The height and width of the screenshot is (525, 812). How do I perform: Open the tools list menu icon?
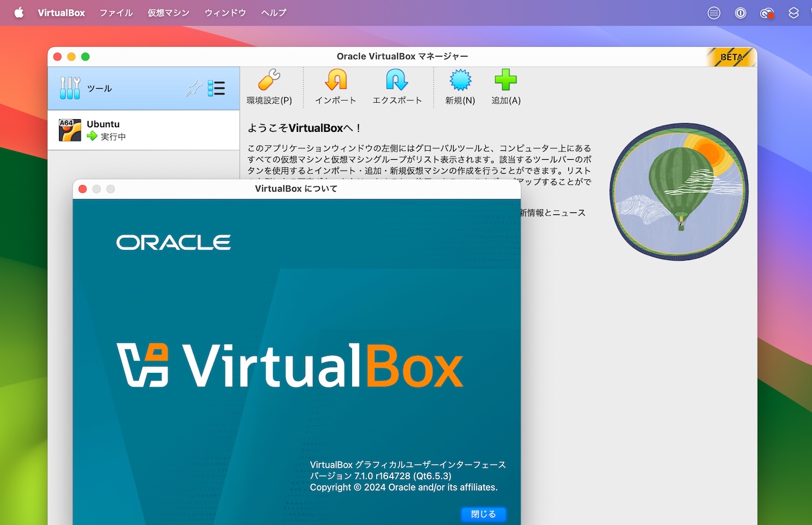[216, 88]
